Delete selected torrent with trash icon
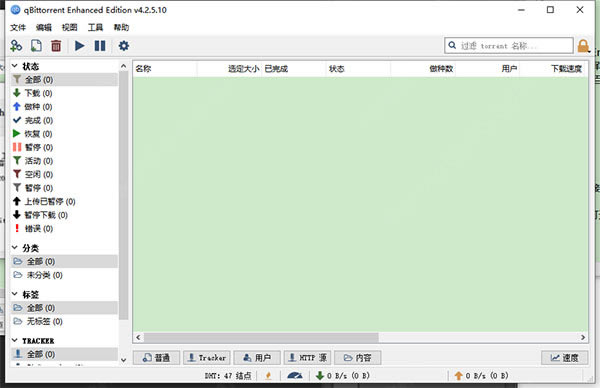This screenshot has height=388, width=600. [56, 46]
